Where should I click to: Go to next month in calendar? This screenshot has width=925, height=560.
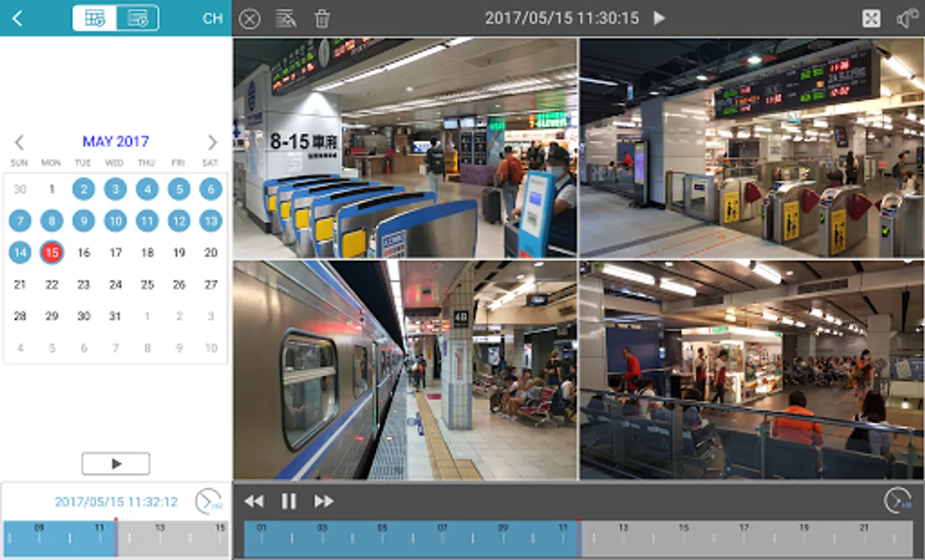pos(212,142)
